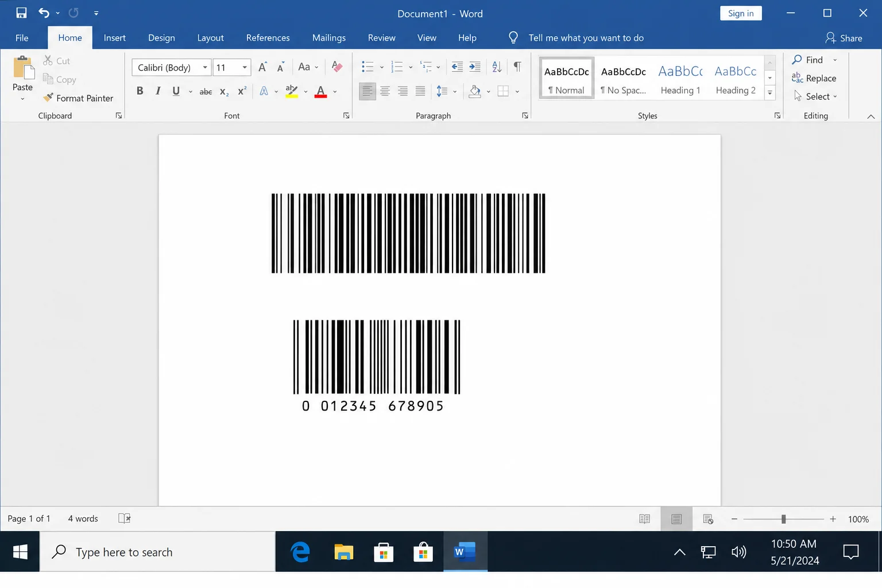This screenshot has height=588, width=882.
Task: Open the Windows Start menu
Action: (20, 552)
